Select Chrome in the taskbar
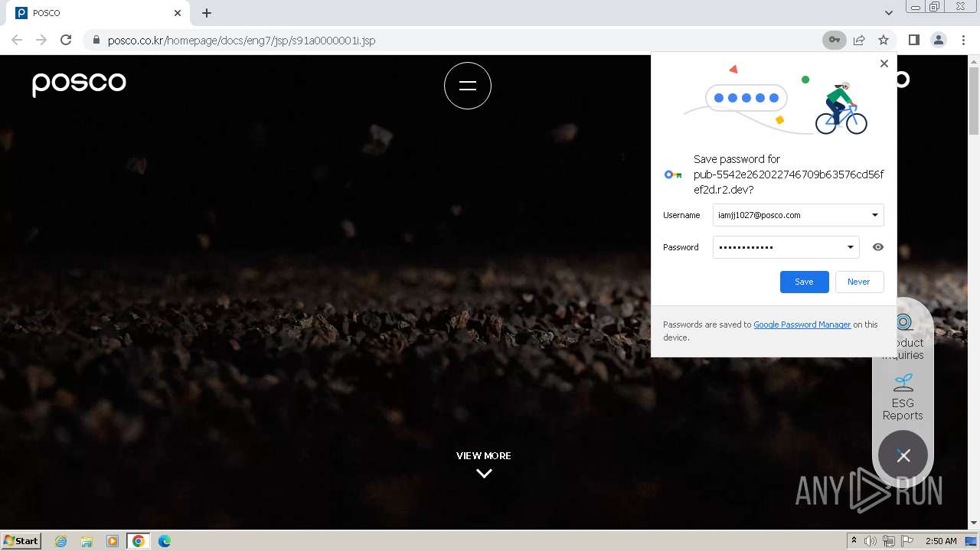This screenshot has height=551, width=980. (139, 541)
